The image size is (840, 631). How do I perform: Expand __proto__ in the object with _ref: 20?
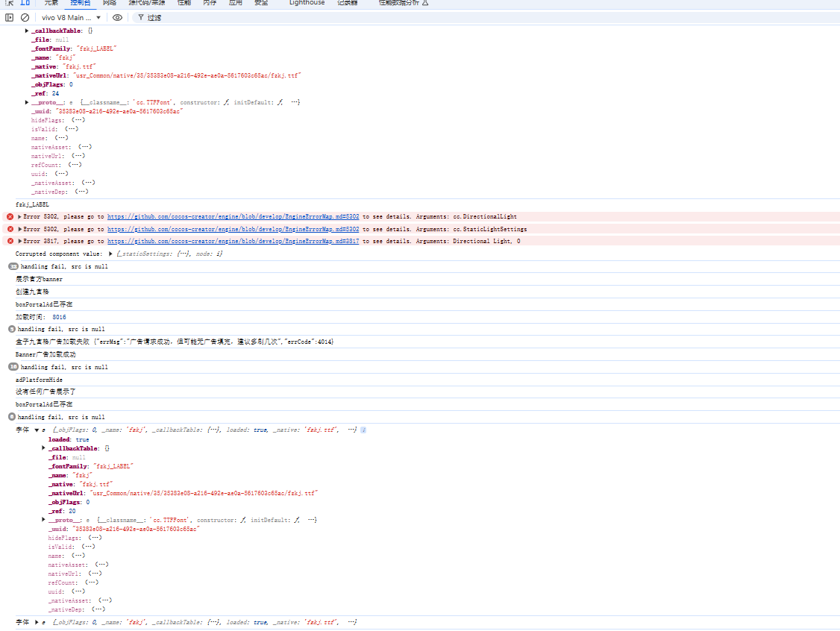[43, 520]
